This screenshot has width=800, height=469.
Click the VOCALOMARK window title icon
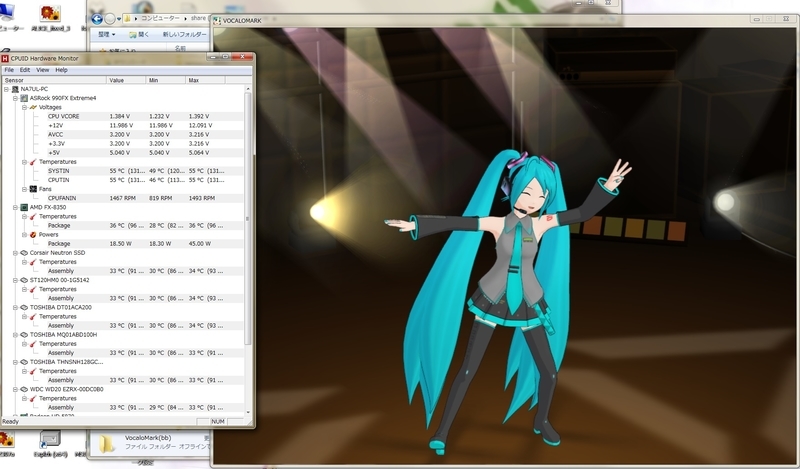(x=217, y=20)
